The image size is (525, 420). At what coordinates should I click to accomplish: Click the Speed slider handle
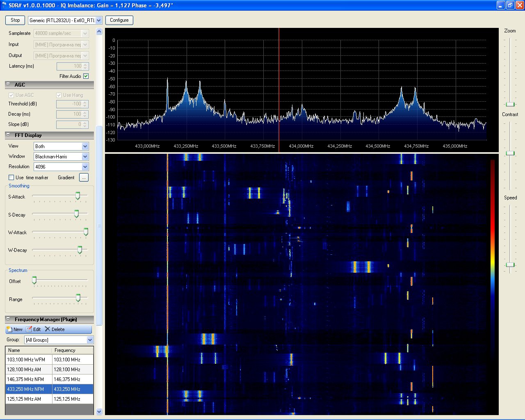(x=510, y=265)
